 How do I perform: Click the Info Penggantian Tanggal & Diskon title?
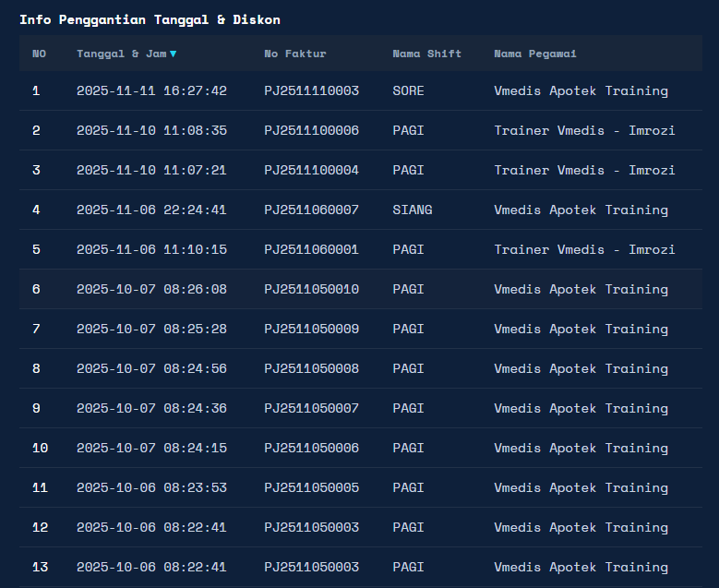(150, 19)
